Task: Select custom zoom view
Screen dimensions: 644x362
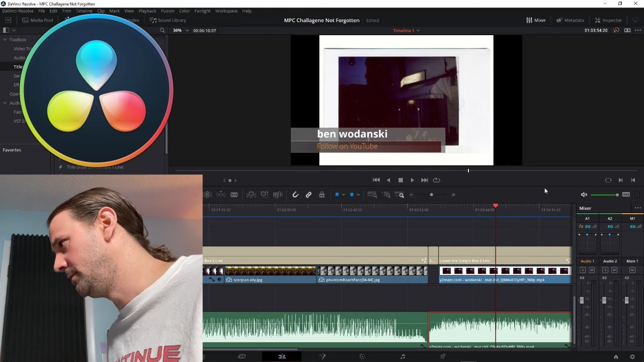Action: (399, 195)
